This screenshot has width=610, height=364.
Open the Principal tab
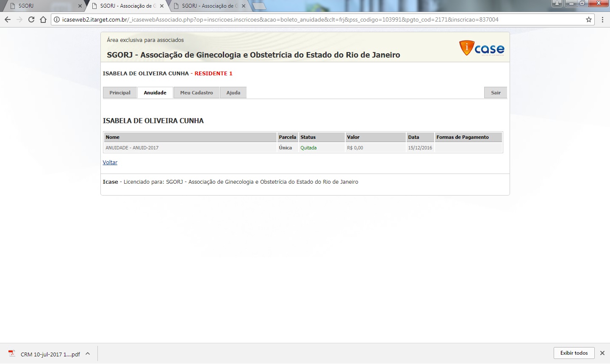click(x=120, y=93)
